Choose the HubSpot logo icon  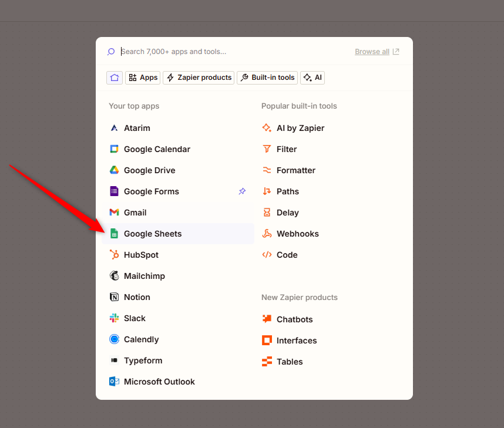114,255
